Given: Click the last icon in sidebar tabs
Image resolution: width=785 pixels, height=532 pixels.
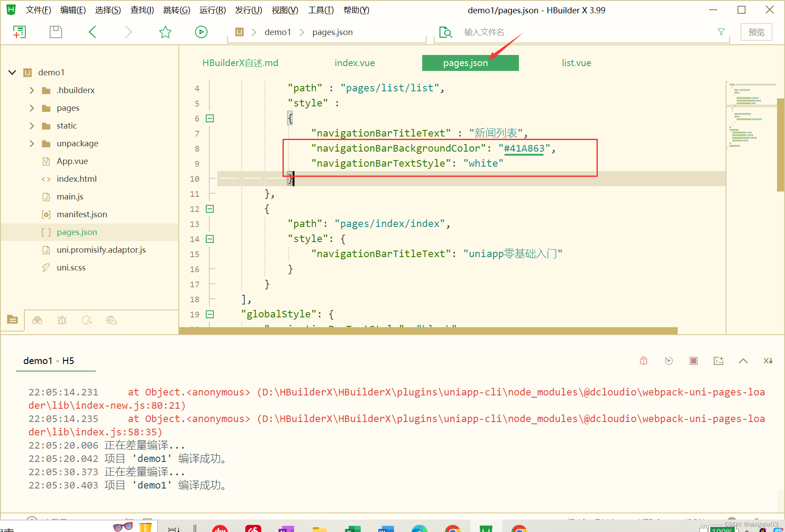Looking at the screenshot, I should [112, 320].
